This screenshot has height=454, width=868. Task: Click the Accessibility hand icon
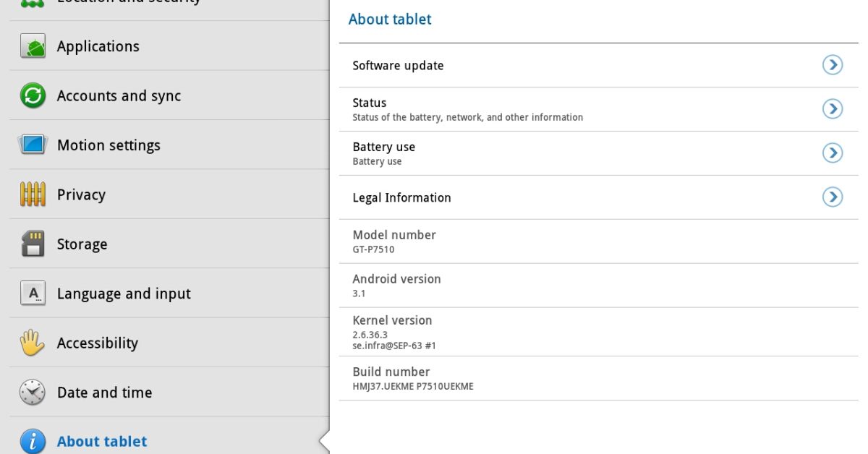coord(33,343)
